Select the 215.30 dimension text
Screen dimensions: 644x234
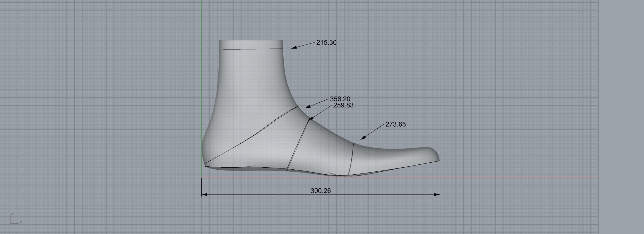[326, 43]
